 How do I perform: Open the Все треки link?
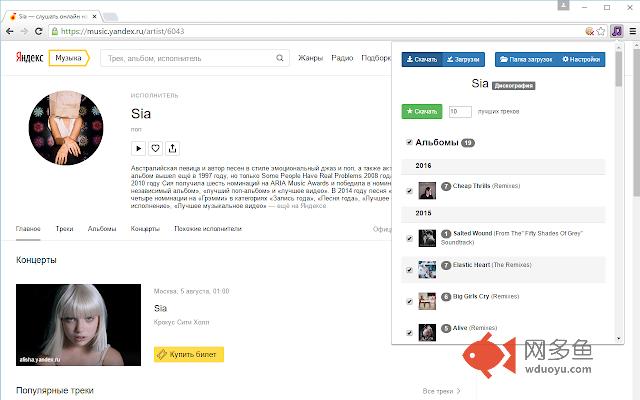441,391
